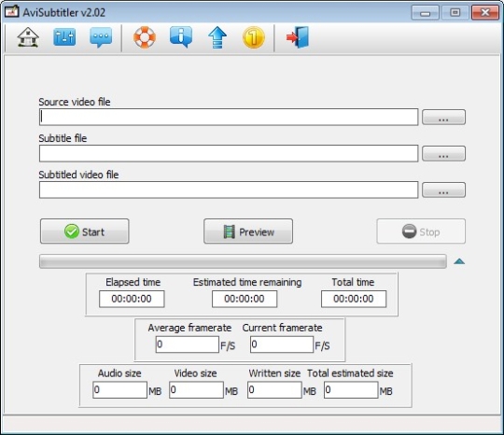Click the conversion progress bar
504x435 pixels.
click(243, 261)
